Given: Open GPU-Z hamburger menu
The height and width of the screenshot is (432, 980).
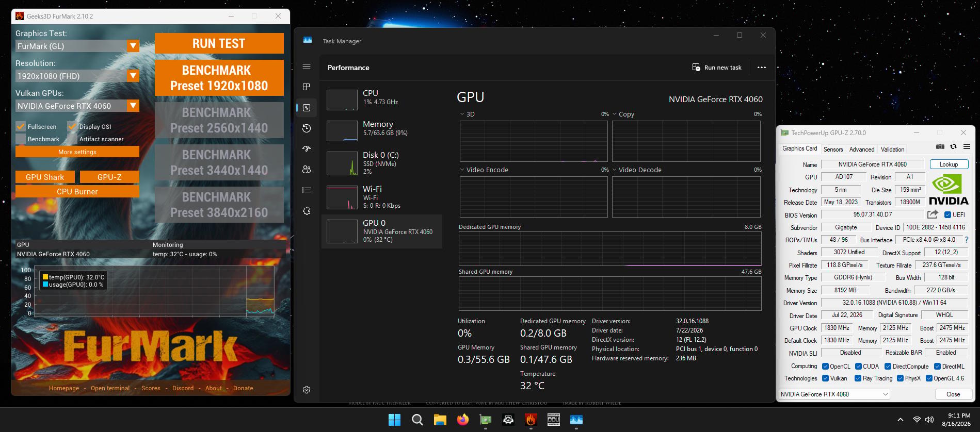Looking at the screenshot, I should (967, 146).
